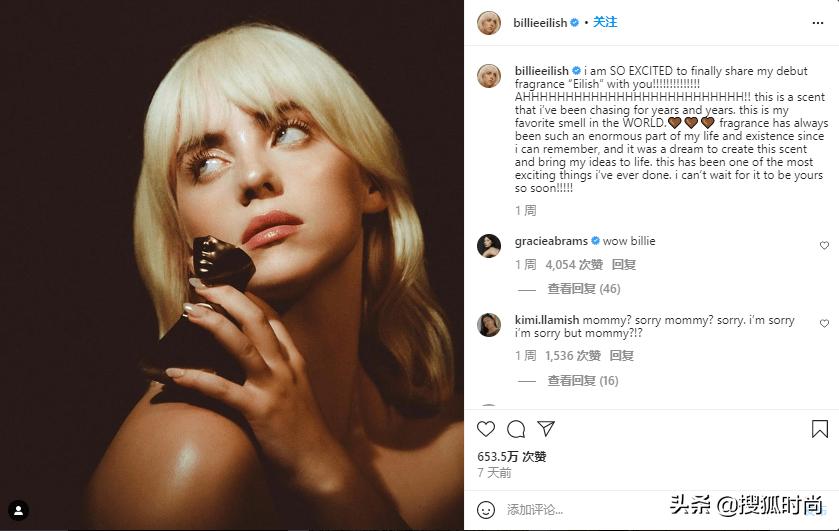Reply to kimi.llamish's comment via 回复

coord(621,356)
